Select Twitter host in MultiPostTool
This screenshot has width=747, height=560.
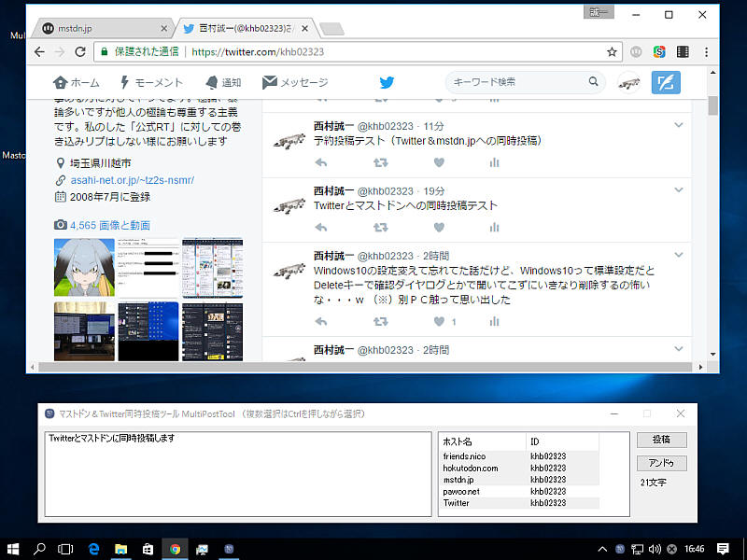click(x=519, y=503)
